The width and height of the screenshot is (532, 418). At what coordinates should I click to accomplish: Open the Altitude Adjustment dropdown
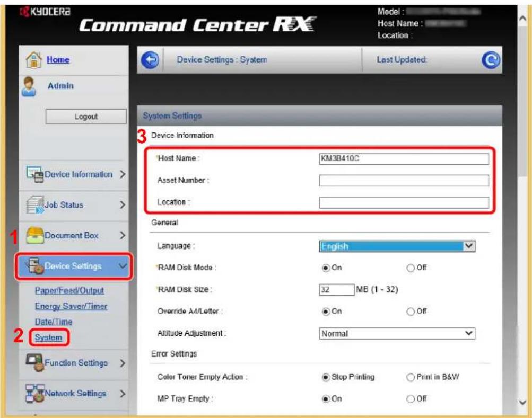click(397, 334)
